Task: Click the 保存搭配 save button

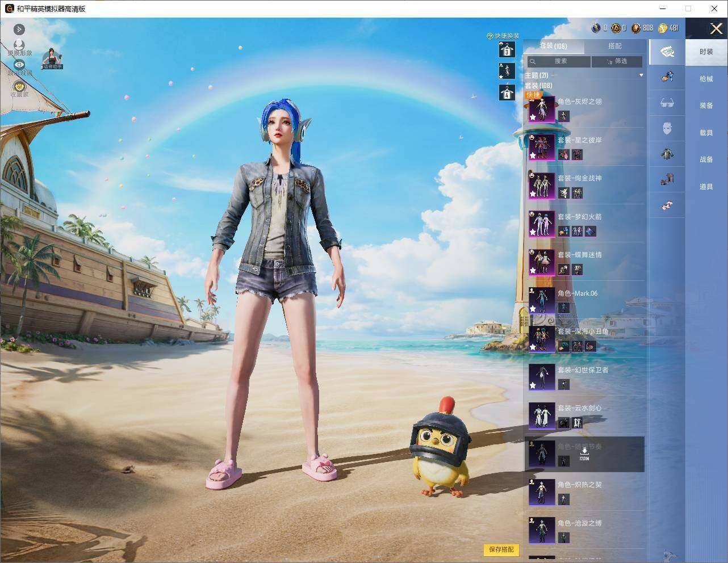Action: (x=501, y=549)
